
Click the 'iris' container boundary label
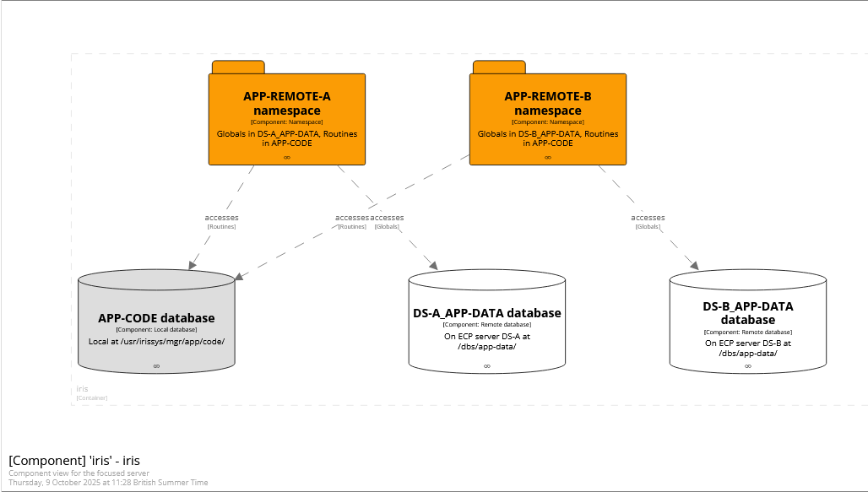tap(82, 389)
